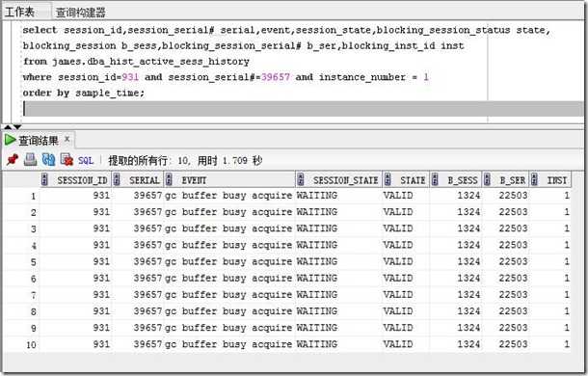
Task: Sort by B_SESS column sort icon
Action: [x=435, y=179]
